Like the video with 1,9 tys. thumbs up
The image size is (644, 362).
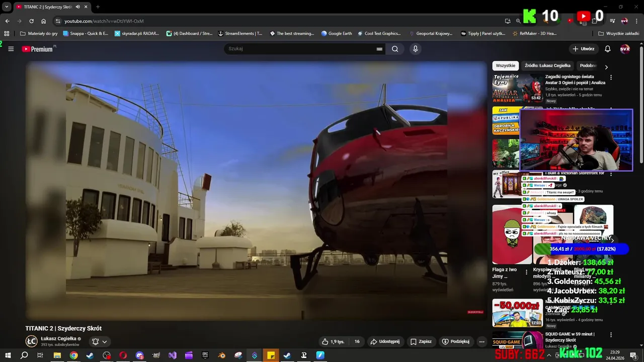coord(333,341)
